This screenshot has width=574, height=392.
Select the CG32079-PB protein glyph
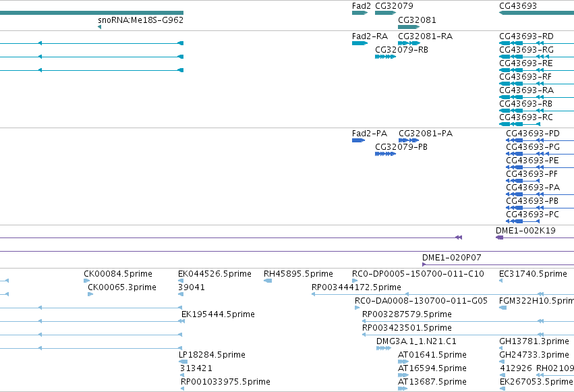click(x=385, y=154)
